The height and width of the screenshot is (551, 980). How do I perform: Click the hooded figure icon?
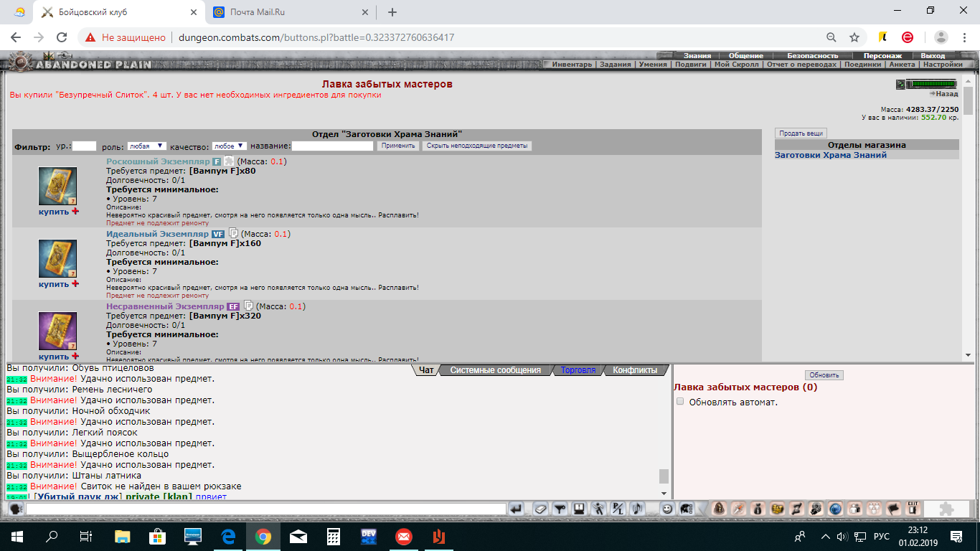click(x=720, y=509)
